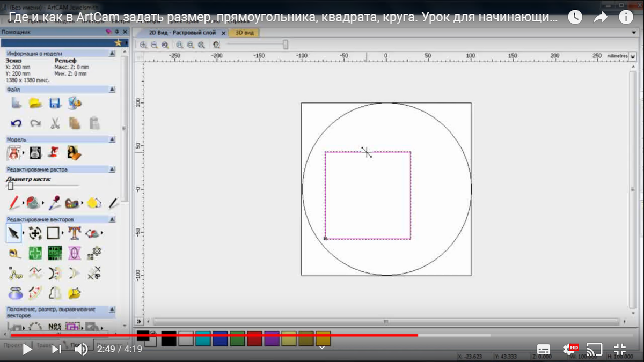
Task: Expand the select tool flyout arrow
Action: pos(24,233)
